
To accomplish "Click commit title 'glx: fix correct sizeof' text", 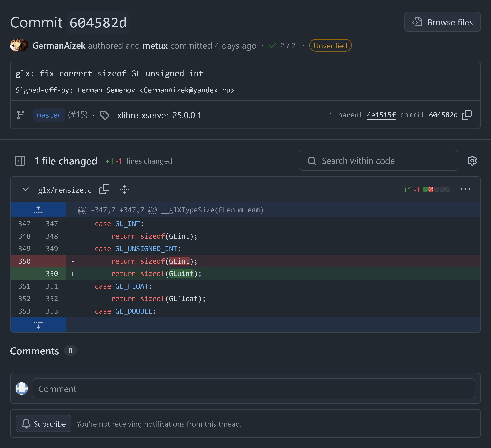I will pyautogui.click(x=109, y=73).
